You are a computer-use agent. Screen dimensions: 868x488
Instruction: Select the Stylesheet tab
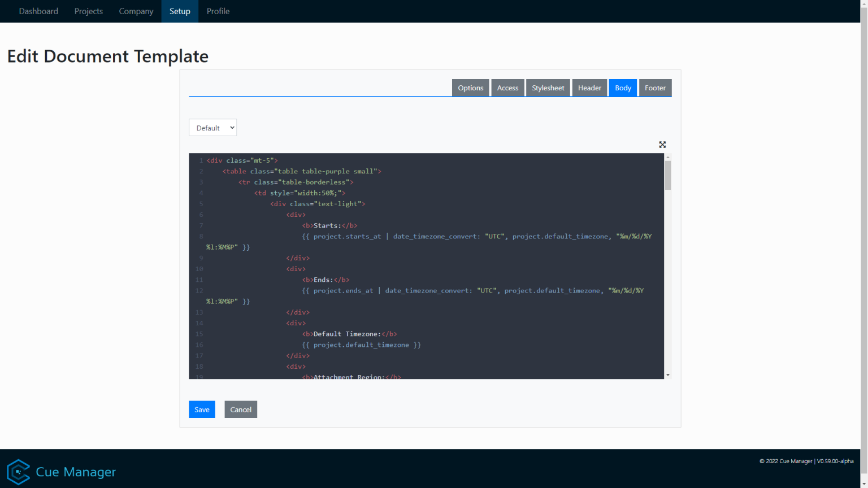[x=548, y=88]
